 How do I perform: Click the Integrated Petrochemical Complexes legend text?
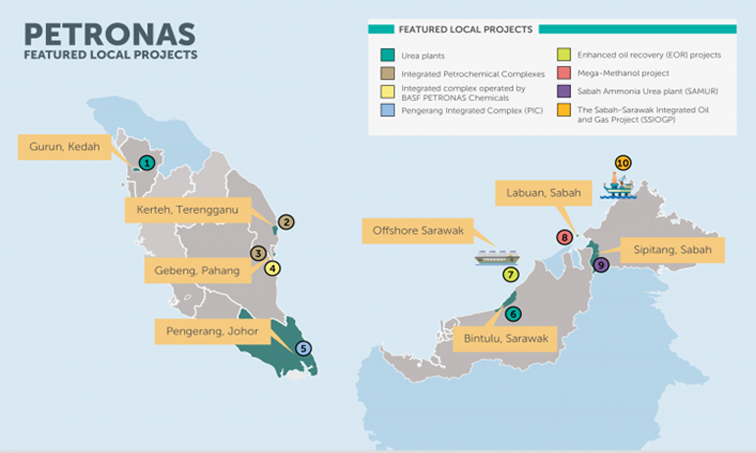pyautogui.click(x=473, y=74)
